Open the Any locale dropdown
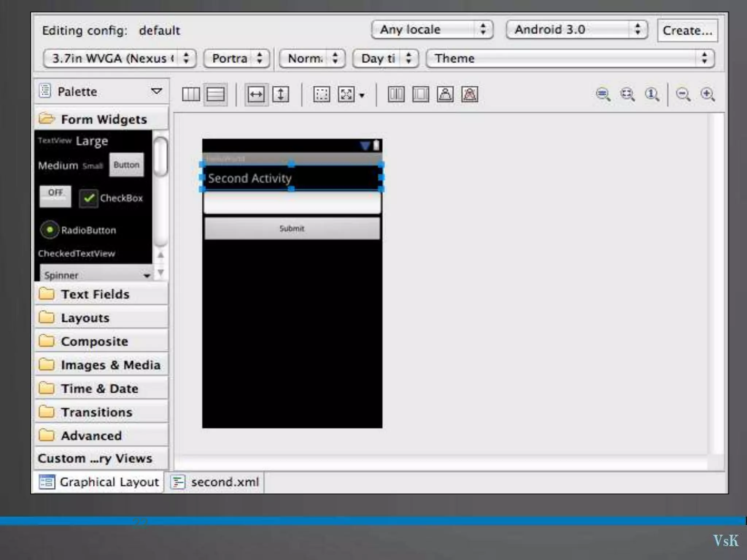Screen dimensions: 747x560 click(x=432, y=29)
